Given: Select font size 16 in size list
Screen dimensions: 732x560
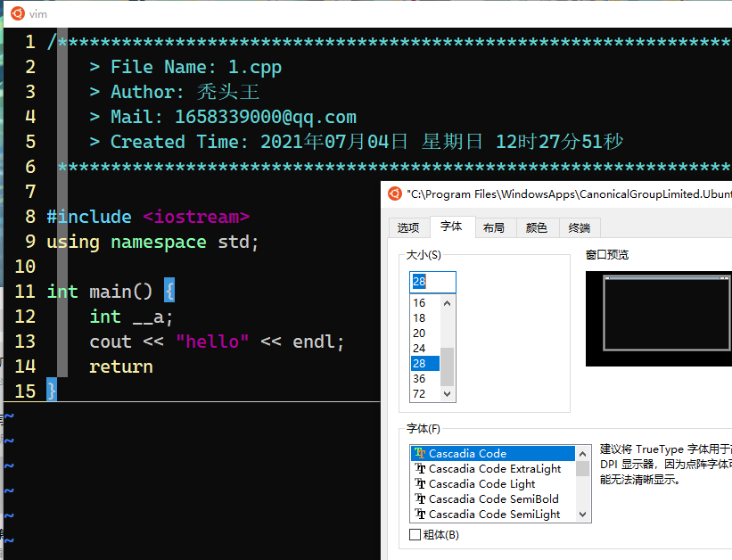Looking at the screenshot, I should [425, 302].
